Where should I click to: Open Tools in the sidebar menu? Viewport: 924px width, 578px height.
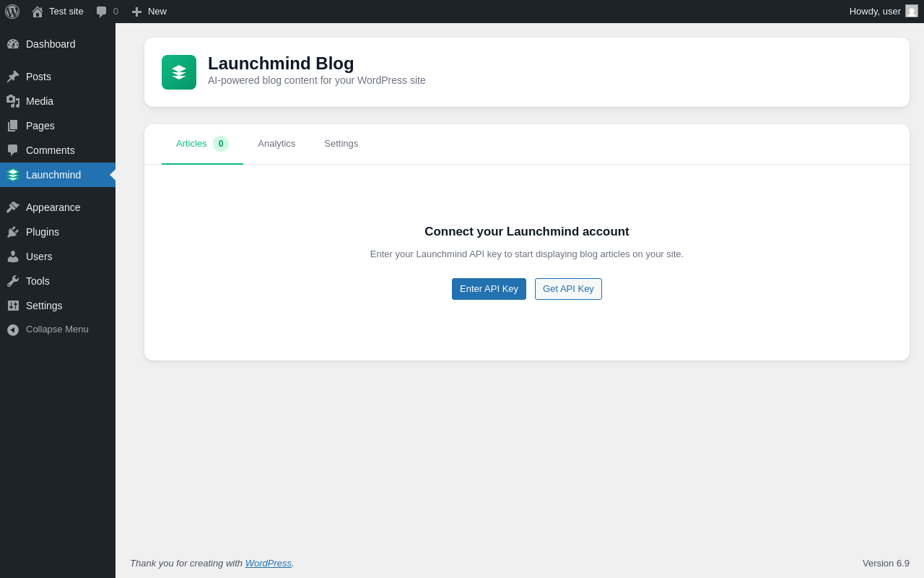pyautogui.click(x=58, y=281)
